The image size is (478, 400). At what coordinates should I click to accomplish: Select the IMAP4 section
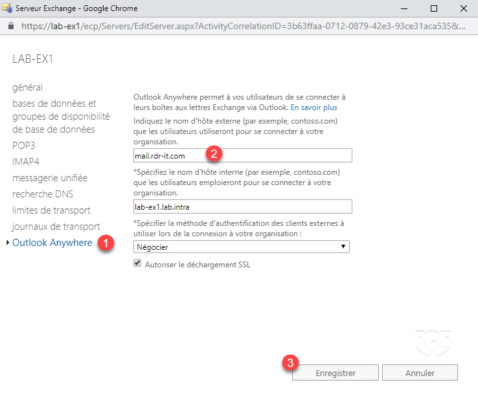pos(26,162)
